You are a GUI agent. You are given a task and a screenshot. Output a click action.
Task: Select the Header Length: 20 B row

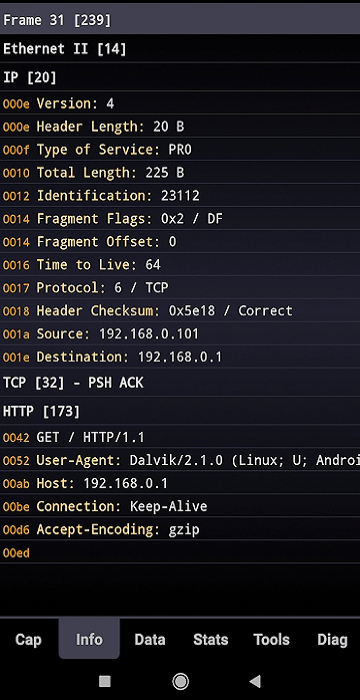tap(180, 126)
